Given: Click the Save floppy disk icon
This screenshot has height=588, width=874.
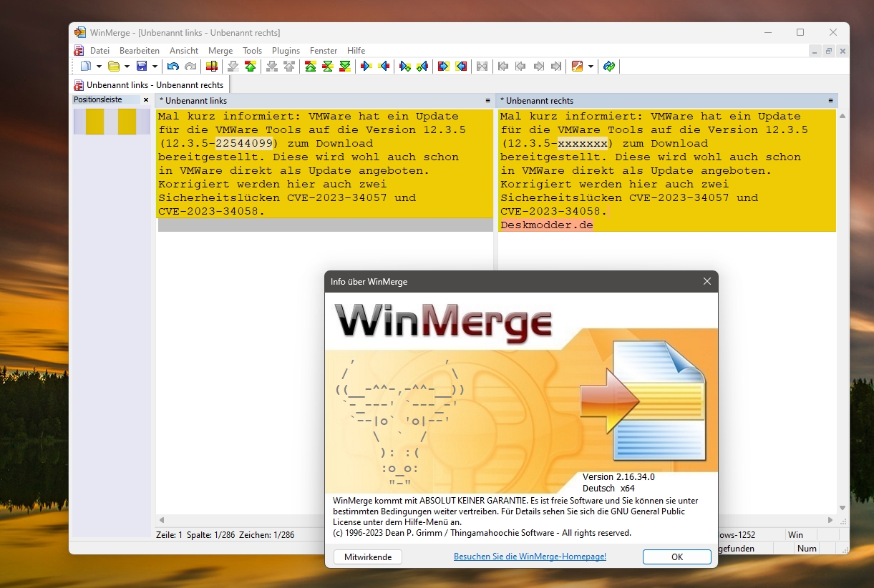Looking at the screenshot, I should (142, 67).
